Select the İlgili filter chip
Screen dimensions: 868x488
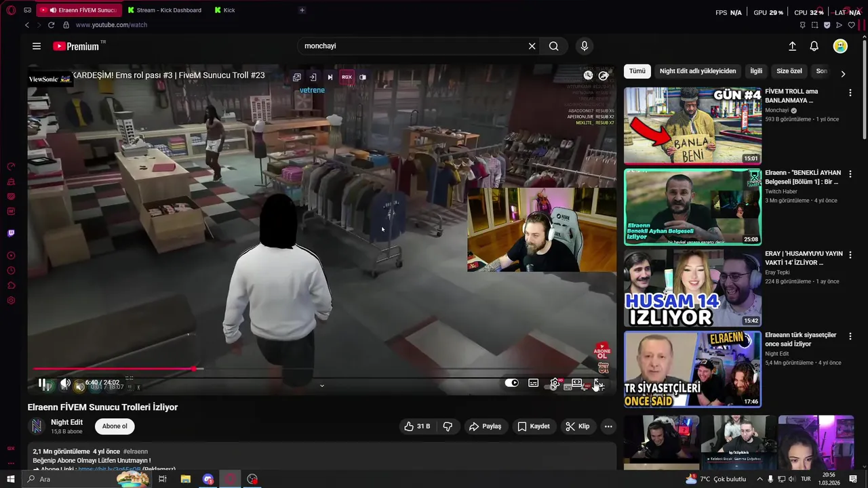click(x=756, y=71)
